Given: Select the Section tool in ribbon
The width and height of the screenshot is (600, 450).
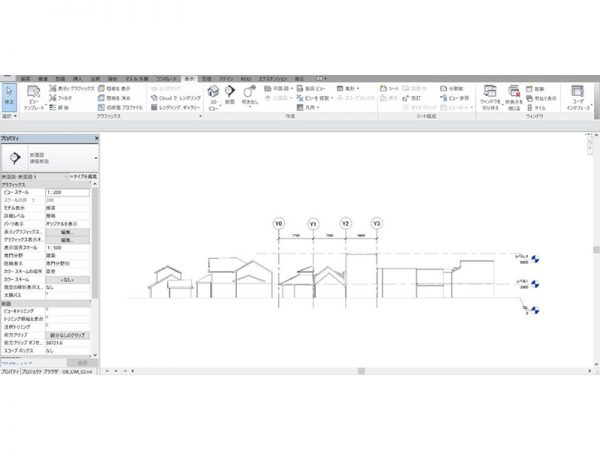Looking at the screenshot, I should click(x=230, y=95).
